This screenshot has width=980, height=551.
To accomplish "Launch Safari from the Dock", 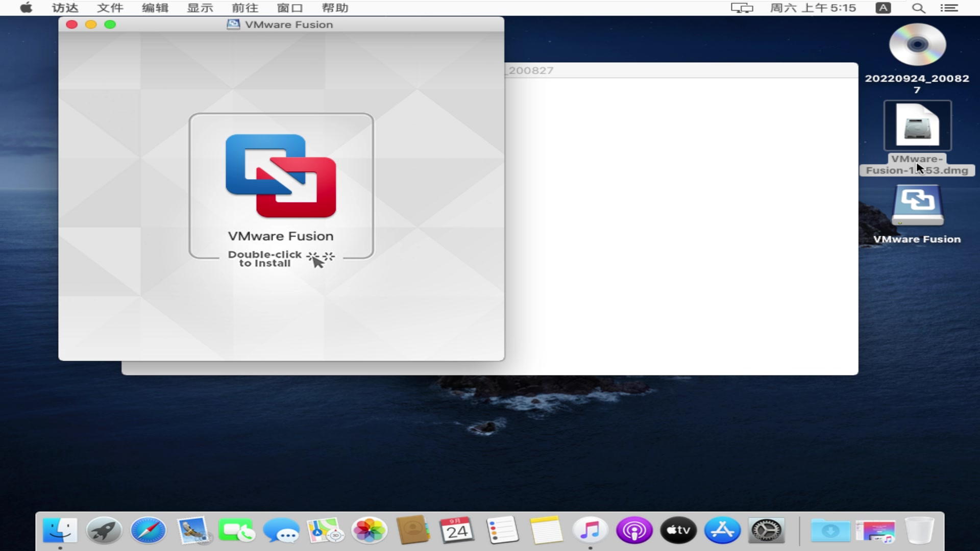I will click(x=148, y=530).
